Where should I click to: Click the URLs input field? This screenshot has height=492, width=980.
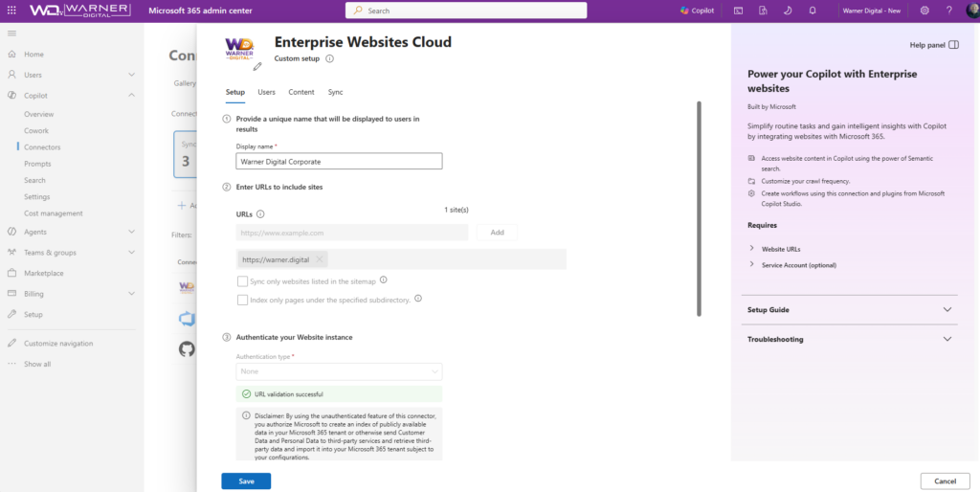352,233
